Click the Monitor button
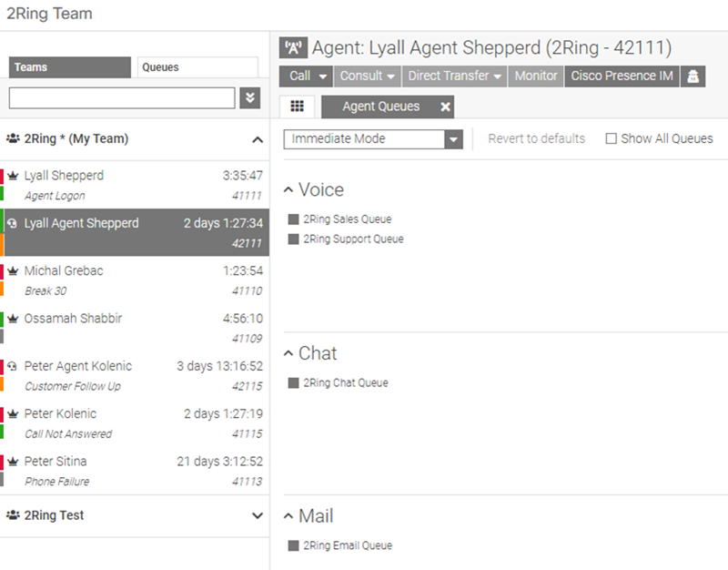728x570 pixels. pos(535,76)
